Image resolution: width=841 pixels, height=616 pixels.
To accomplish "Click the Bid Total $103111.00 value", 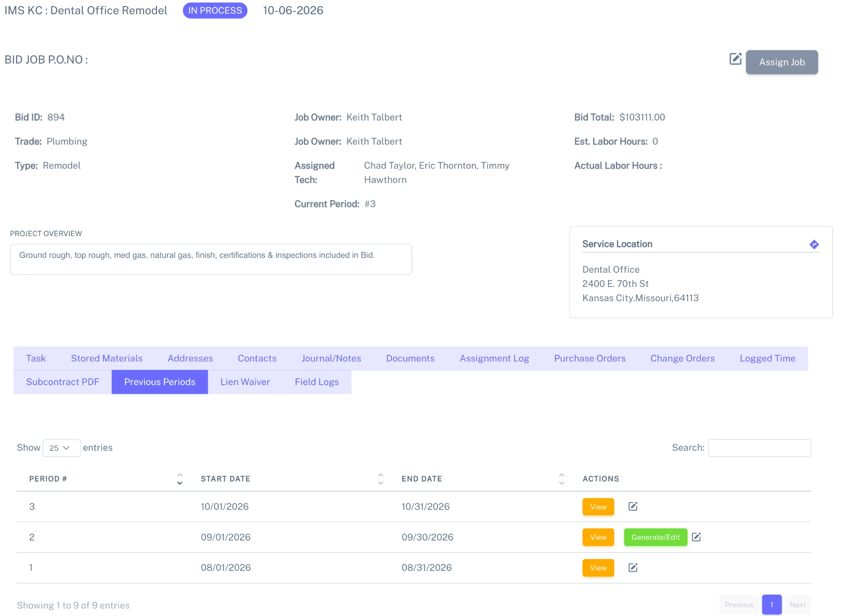I will [642, 117].
